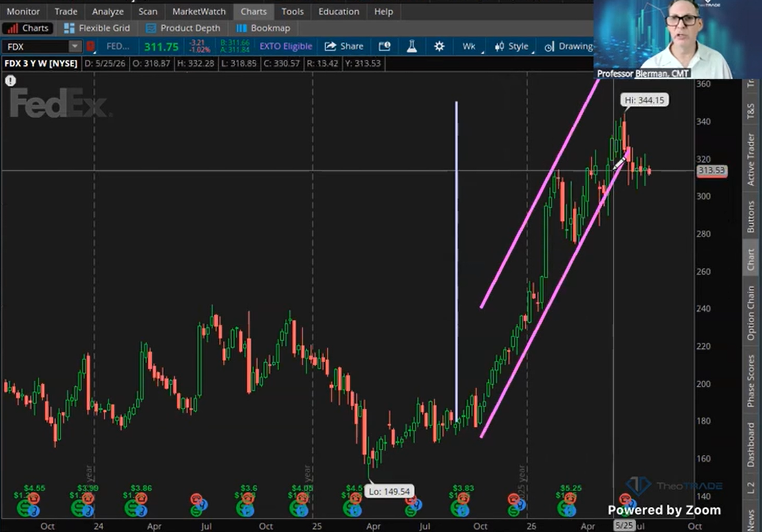Open the Monitor tab

(23, 12)
